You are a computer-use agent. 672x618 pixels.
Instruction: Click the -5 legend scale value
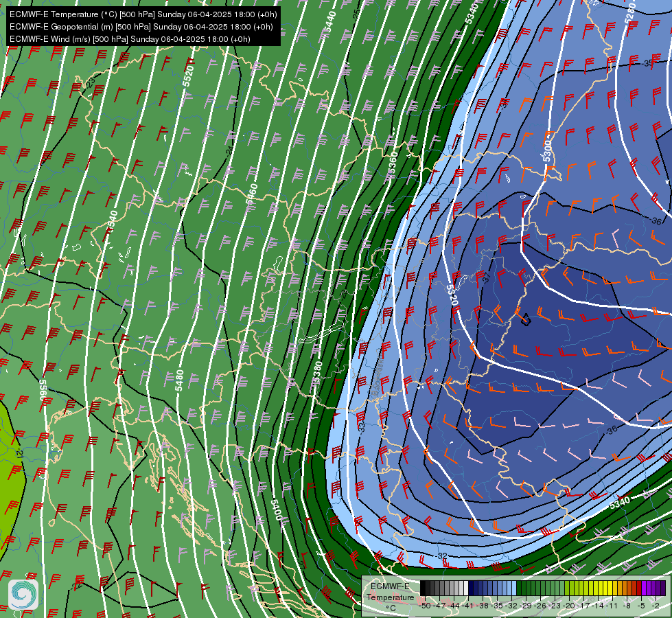coord(641,606)
